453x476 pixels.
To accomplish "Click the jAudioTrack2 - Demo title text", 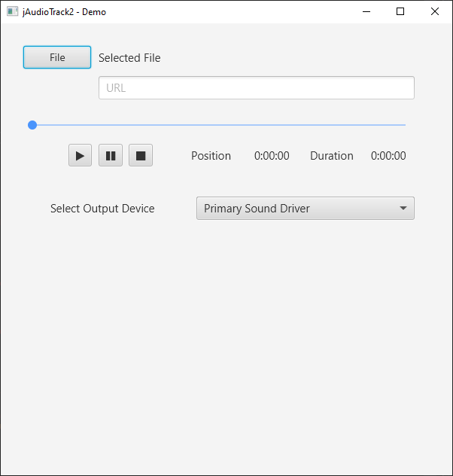I will pos(64,11).
